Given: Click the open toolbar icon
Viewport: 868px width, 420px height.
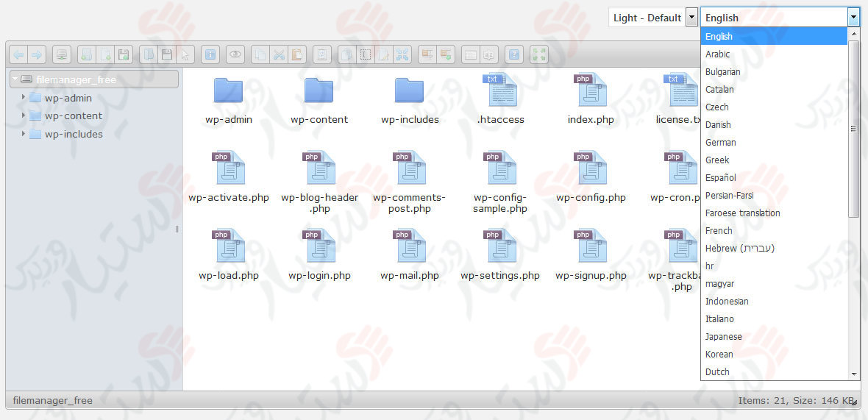Looking at the screenshot, I should coord(149,54).
